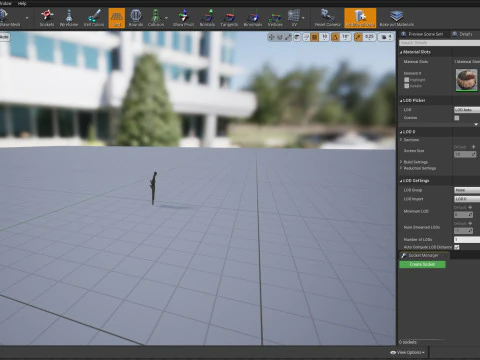Toggle the Sockets display toolbar icon
The image size is (480, 360).
pos(47,18)
